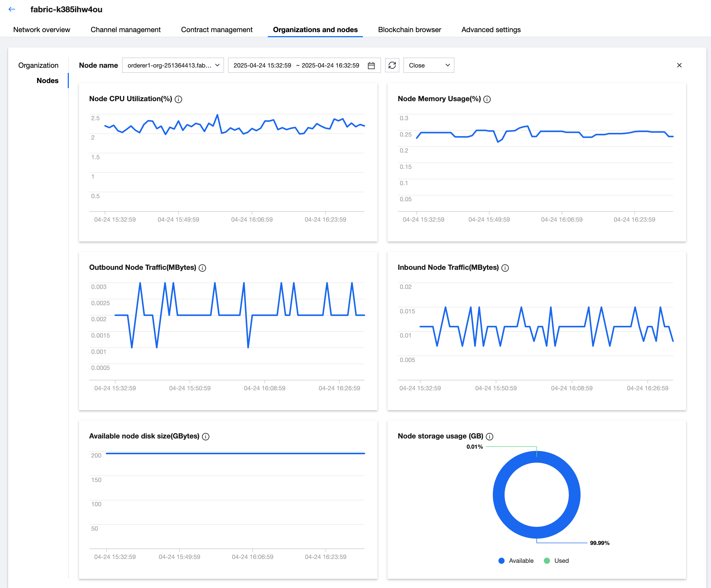711x588 pixels.
Task: Click the blue Available ring in donut chart
Action: pos(498,494)
